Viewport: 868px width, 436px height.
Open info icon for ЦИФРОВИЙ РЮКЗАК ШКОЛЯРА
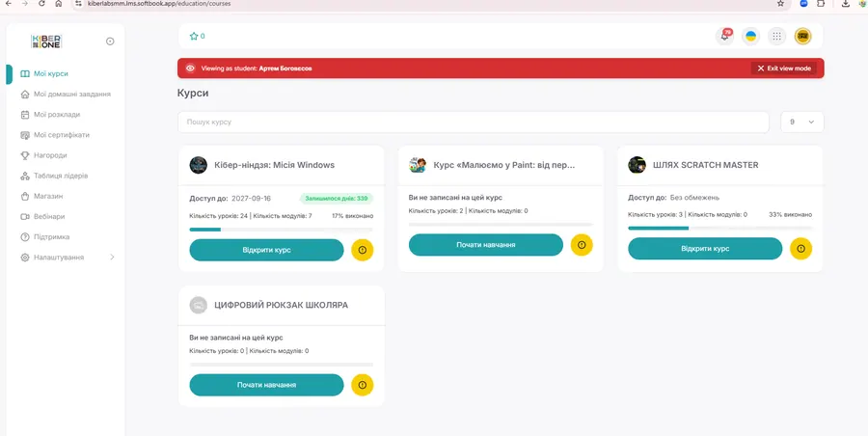click(363, 385)
